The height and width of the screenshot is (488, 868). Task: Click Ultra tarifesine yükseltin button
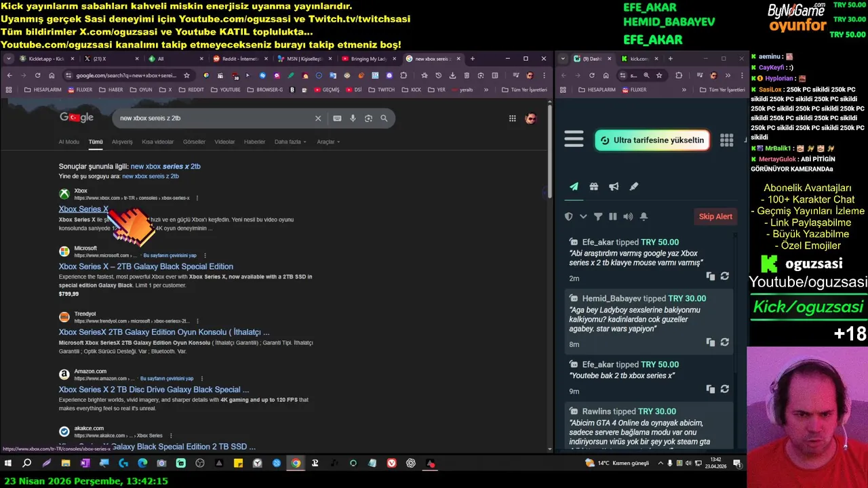652,140
